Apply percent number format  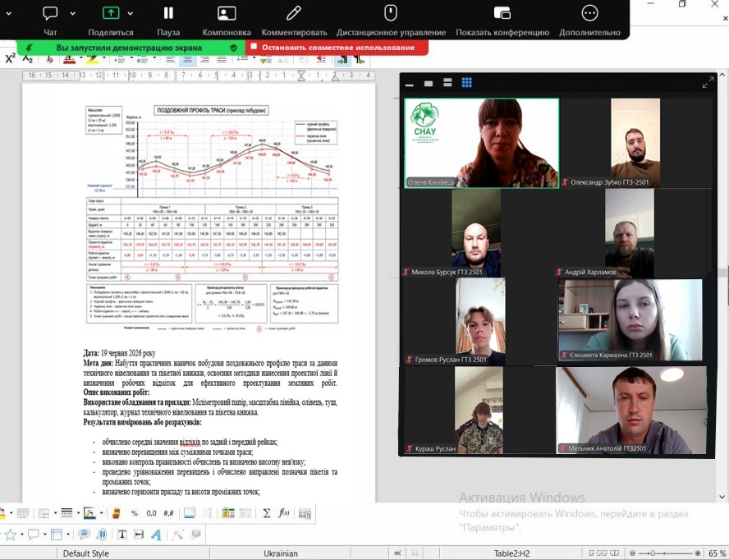tap(135, 513)
